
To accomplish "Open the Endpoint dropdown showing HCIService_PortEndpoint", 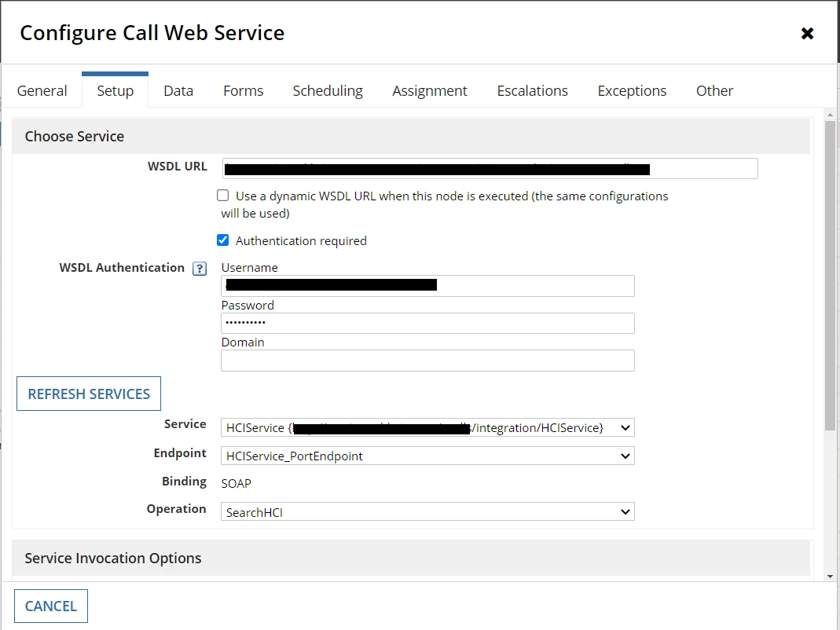I will 427,456.
